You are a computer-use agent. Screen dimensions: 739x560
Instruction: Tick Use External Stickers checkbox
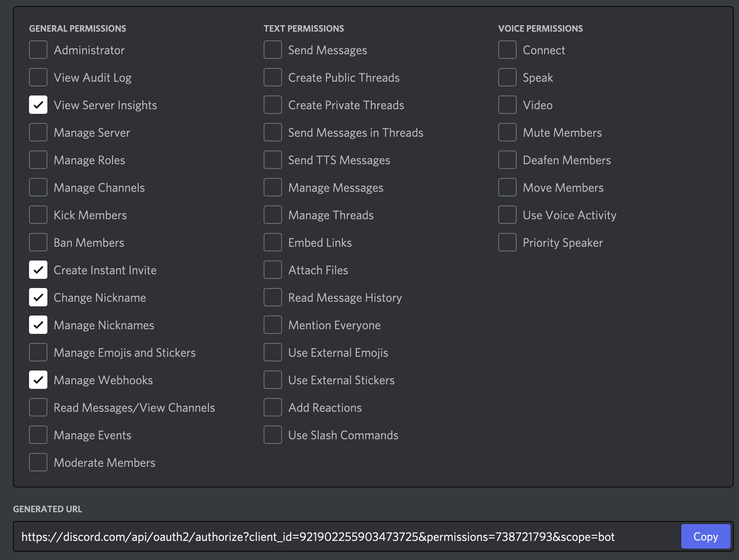pyautogui.click(x=273, y=380)
